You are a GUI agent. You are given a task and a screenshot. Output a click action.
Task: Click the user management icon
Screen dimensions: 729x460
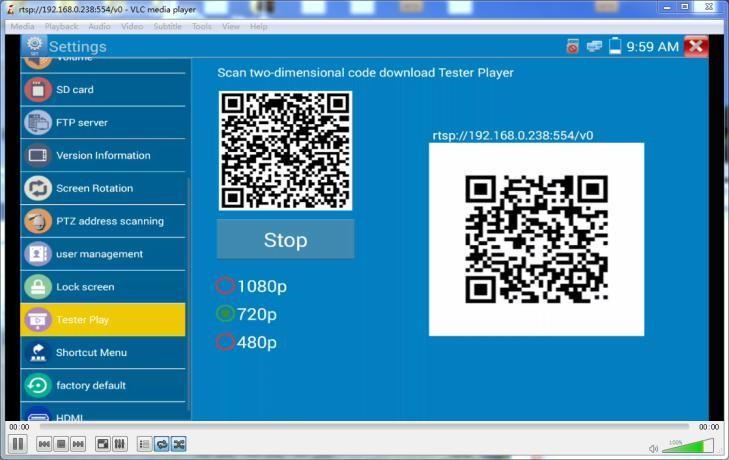click(38, 254)
